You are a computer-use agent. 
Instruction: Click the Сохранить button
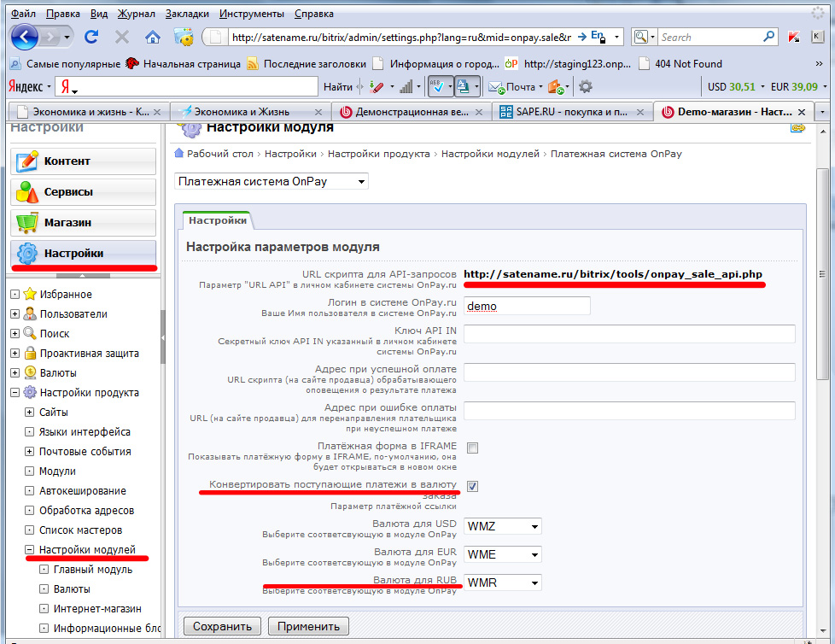coord(221,626)
